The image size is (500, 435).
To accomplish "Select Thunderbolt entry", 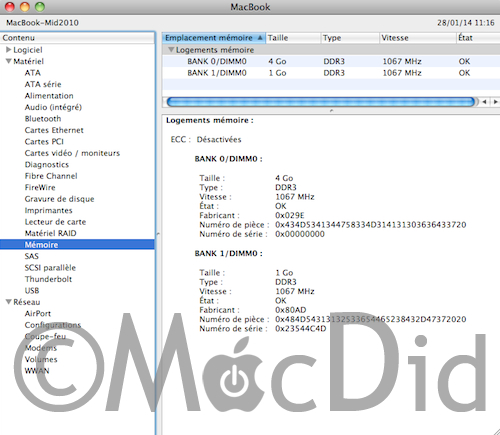I will click(48, 279).
